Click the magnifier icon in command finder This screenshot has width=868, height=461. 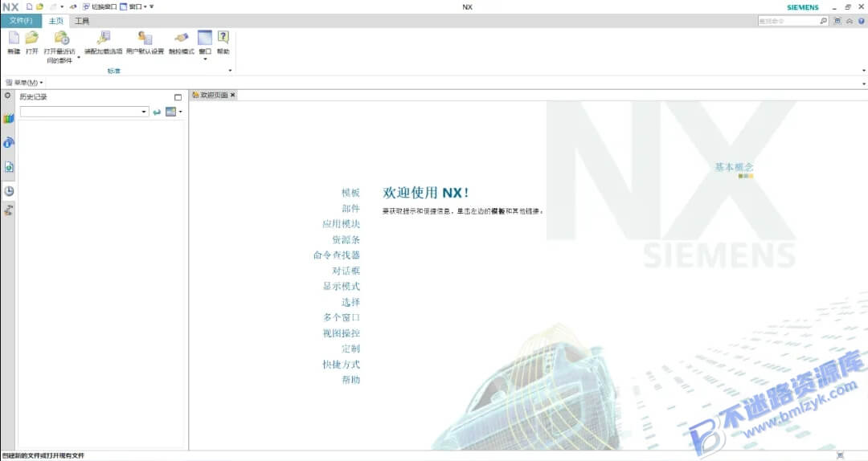coord(823,21)
